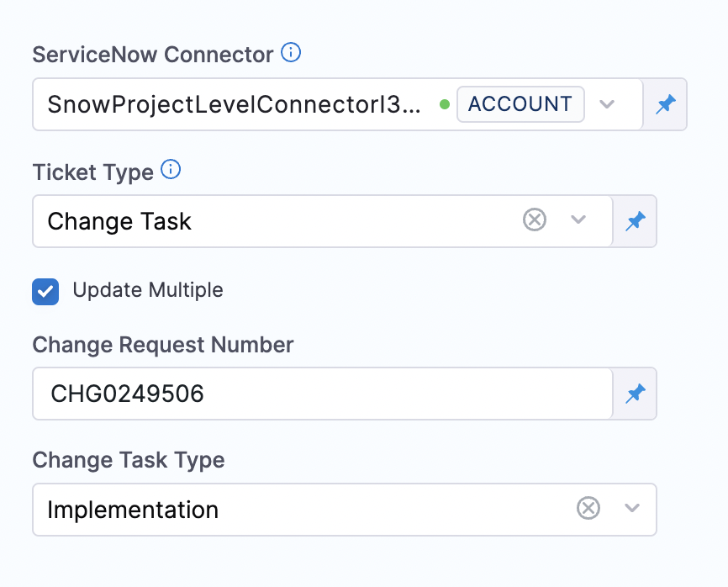Click the pin icon beside ServiceNow Connector
Screen dimensions: 728x587
(666, 104)
